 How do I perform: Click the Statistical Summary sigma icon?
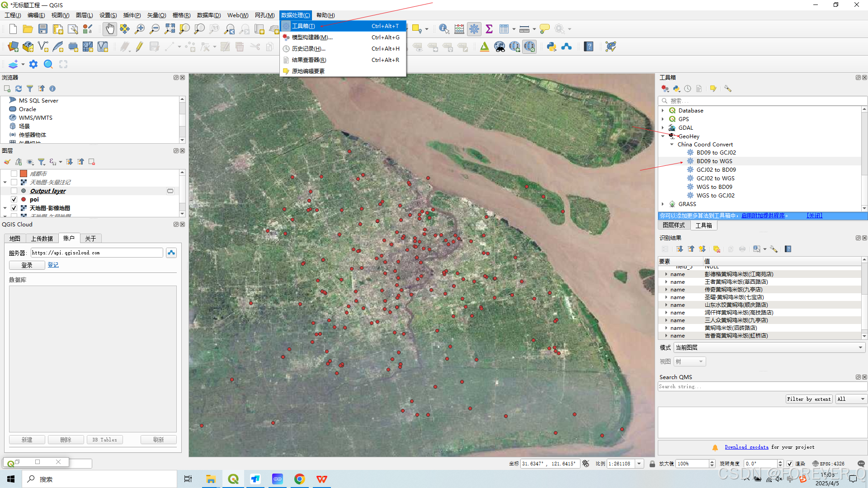pyautogui.click(x=489, y=29)
